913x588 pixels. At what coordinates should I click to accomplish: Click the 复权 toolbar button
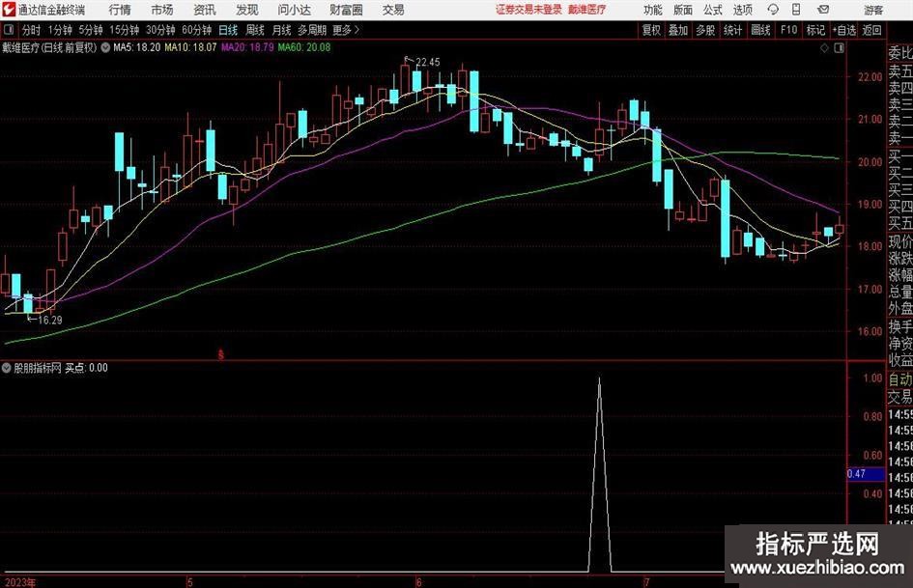(651, 30)
